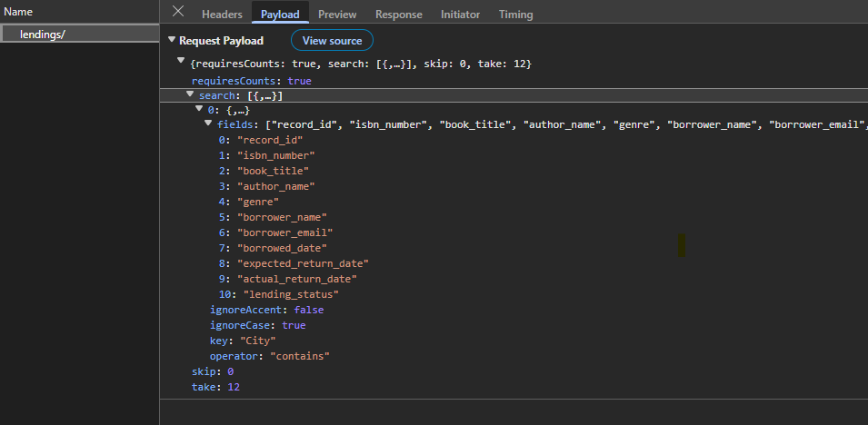
Task: Collapse the root payload object
Action: tap(181, 60)
